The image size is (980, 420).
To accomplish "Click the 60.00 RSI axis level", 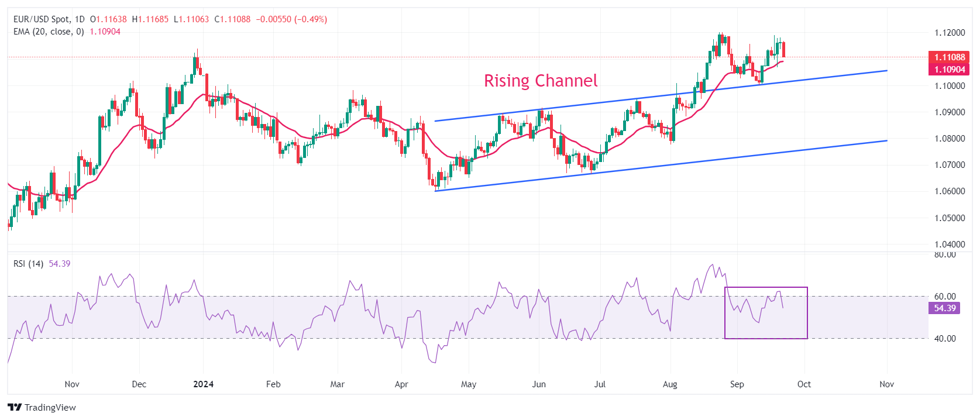I will click(945, 297).
